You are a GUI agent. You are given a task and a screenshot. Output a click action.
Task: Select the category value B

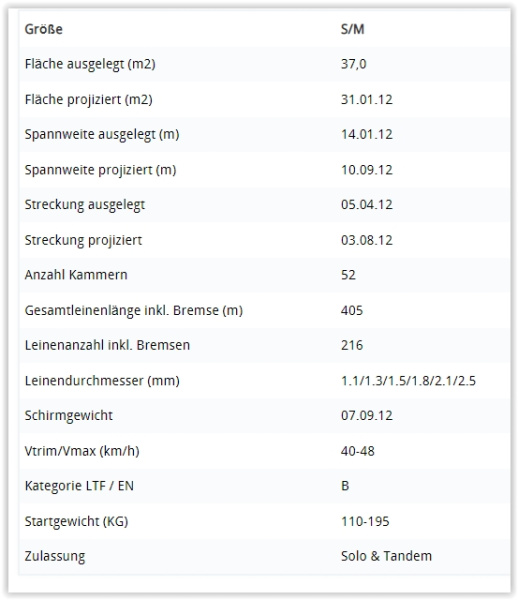coord(345,486)
